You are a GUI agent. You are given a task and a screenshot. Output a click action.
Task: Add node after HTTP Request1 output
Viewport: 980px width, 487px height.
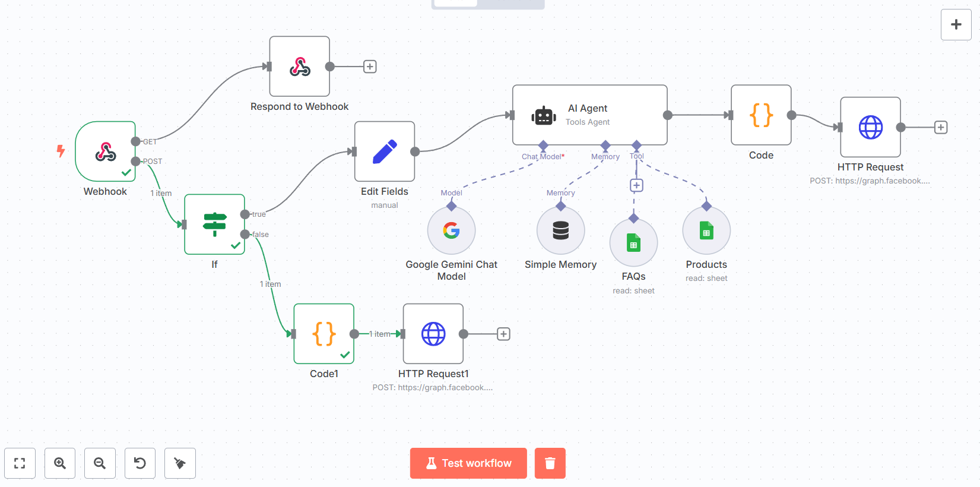[503, 334]
